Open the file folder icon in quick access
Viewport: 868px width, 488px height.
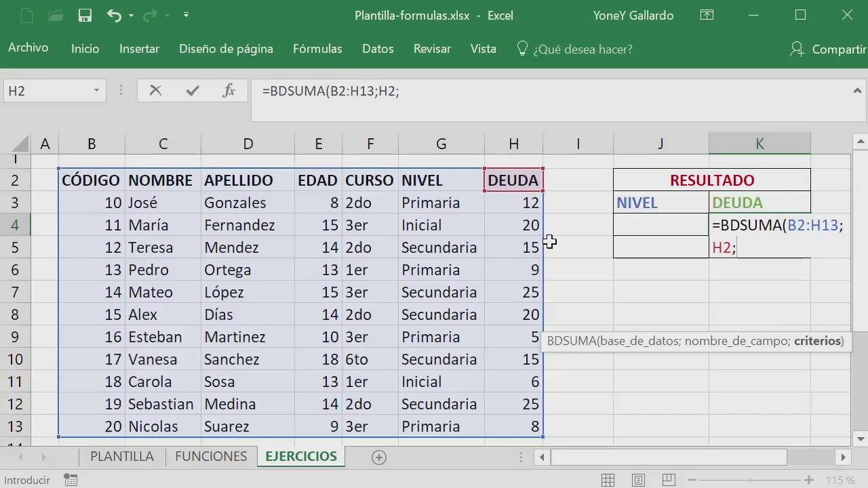[56, 15]
